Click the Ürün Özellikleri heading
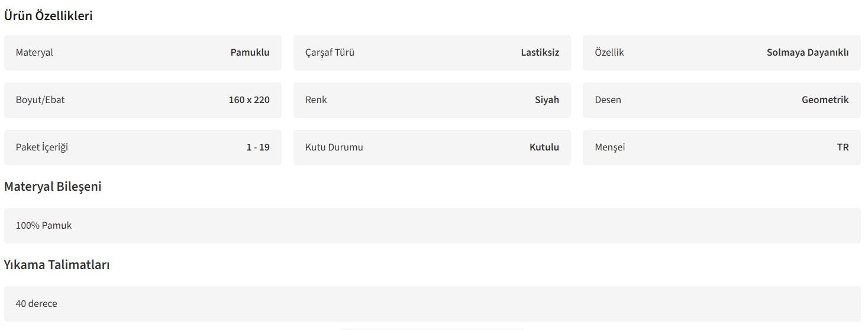The image size is (868, 330). tap(49, 16)
